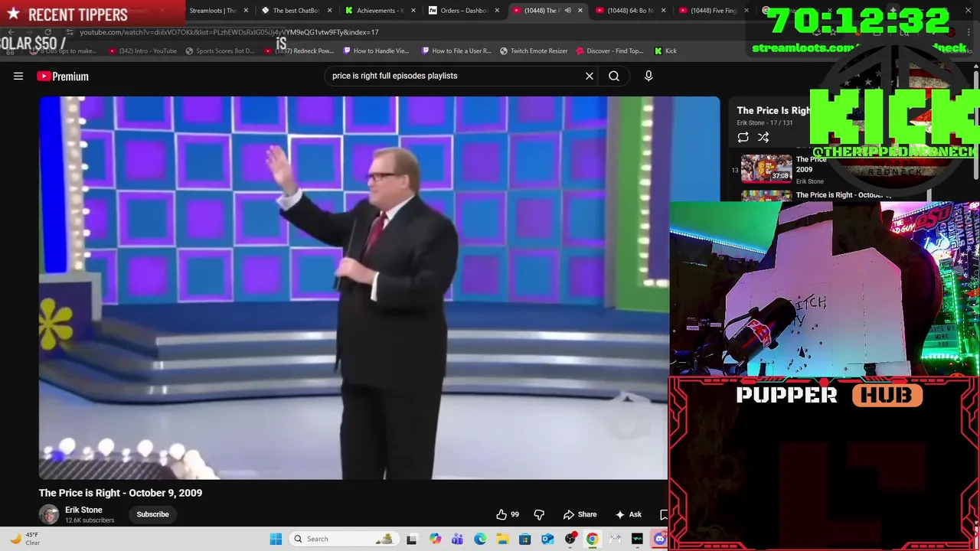The image size is (980, 551).
Task: Open Discover - Find Top... bookmark
Action: pos(609,51)
